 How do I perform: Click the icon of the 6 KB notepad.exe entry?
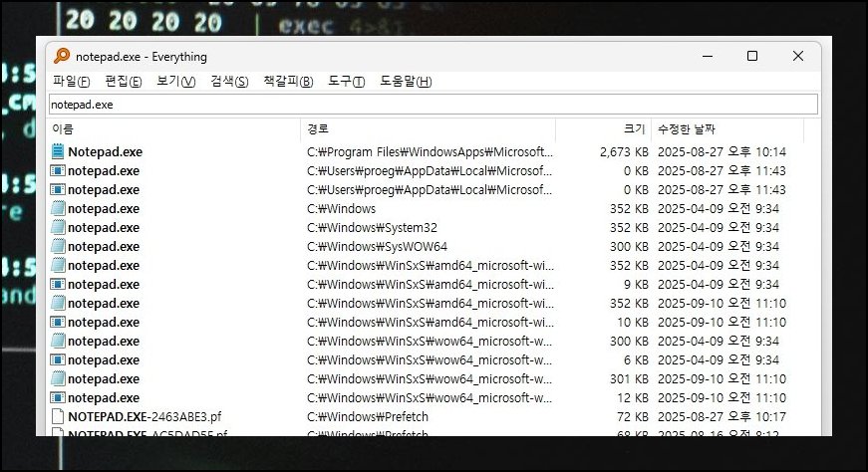[58, 359]
